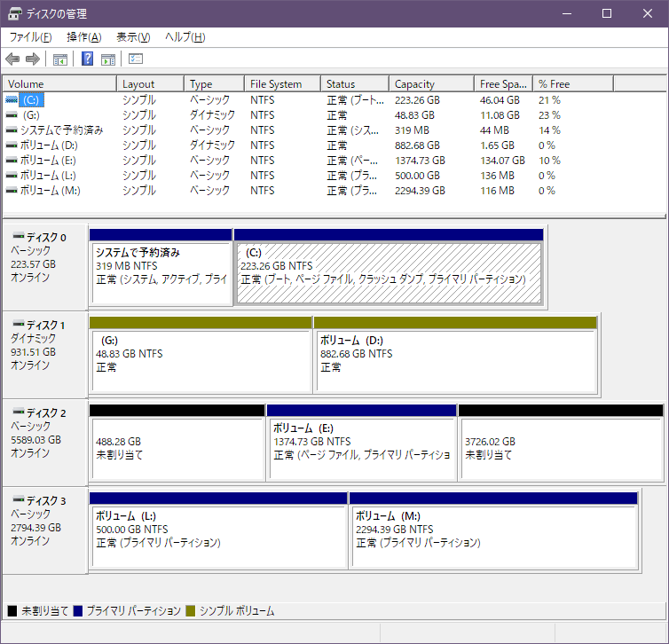Click olive シンプル ボリューム legend swatch

tap(190, 610)
